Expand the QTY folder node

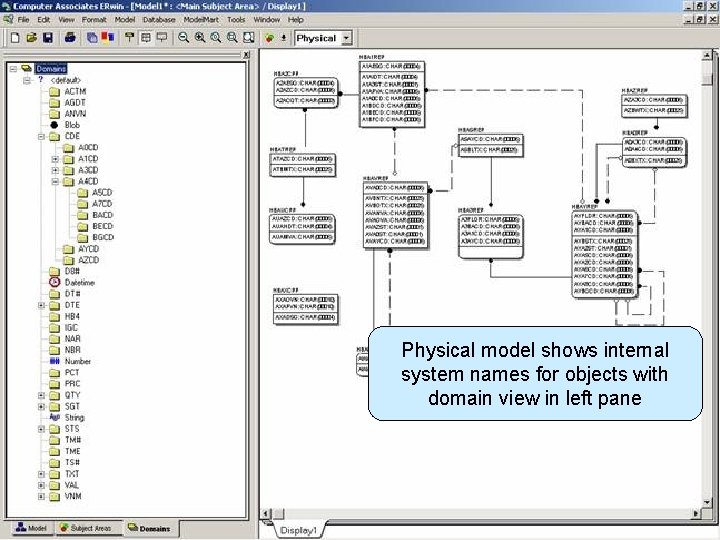point(41,395)
